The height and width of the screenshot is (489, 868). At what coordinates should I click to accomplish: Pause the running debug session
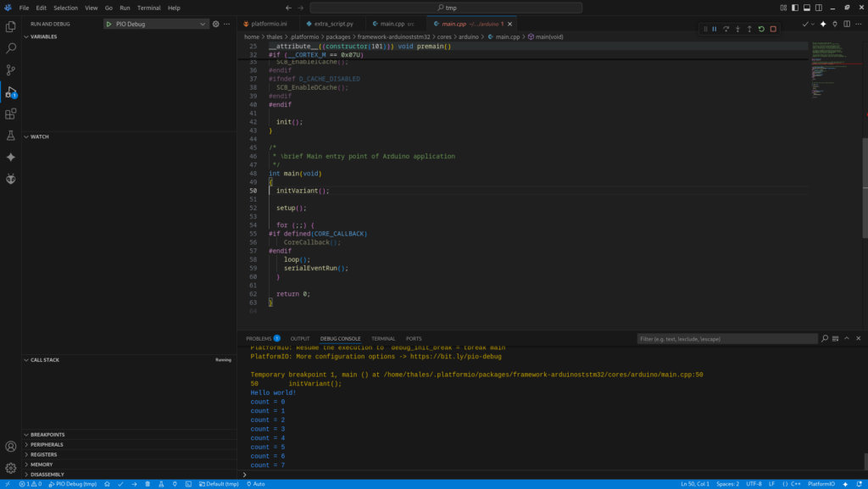[x=714, y=29]
